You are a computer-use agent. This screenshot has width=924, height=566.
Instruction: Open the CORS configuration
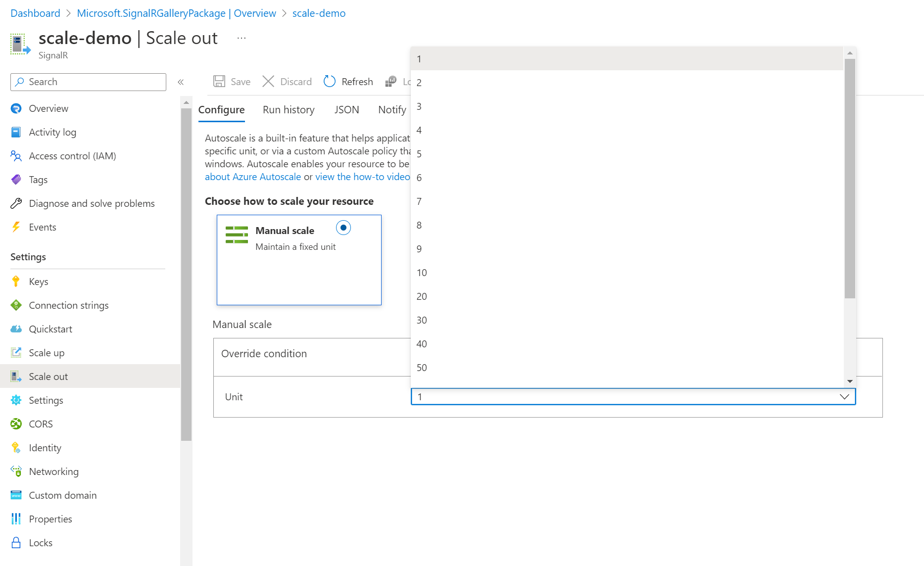40,424
